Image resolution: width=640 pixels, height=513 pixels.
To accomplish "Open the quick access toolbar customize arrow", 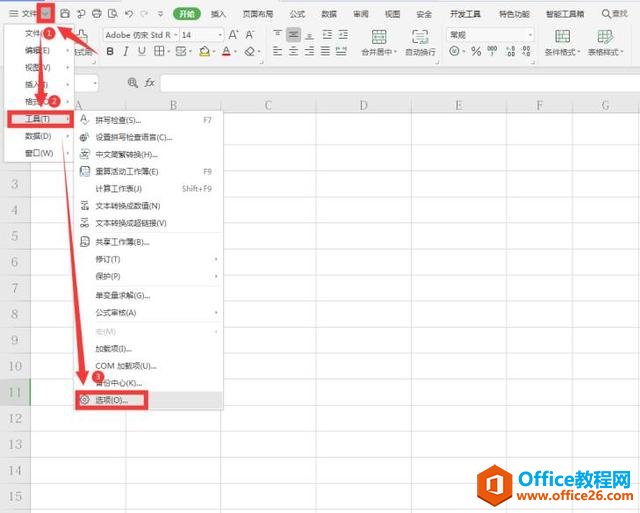I will tap(160, 14).
